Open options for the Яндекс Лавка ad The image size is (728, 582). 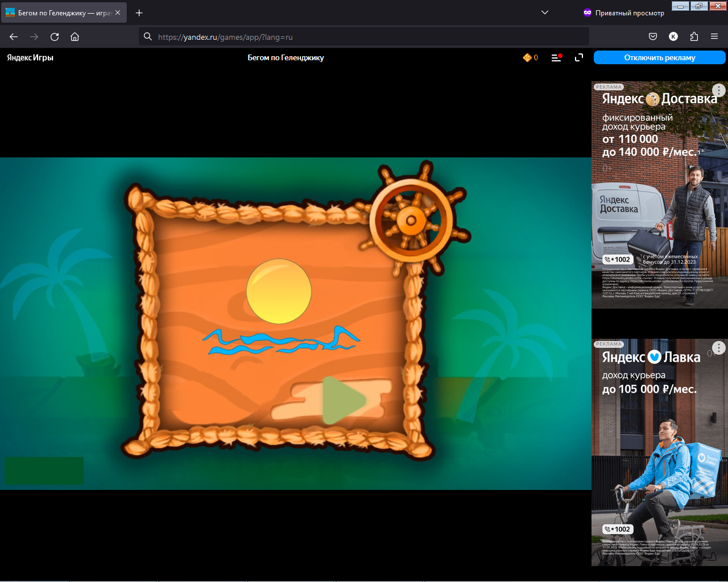coord(719,347)
